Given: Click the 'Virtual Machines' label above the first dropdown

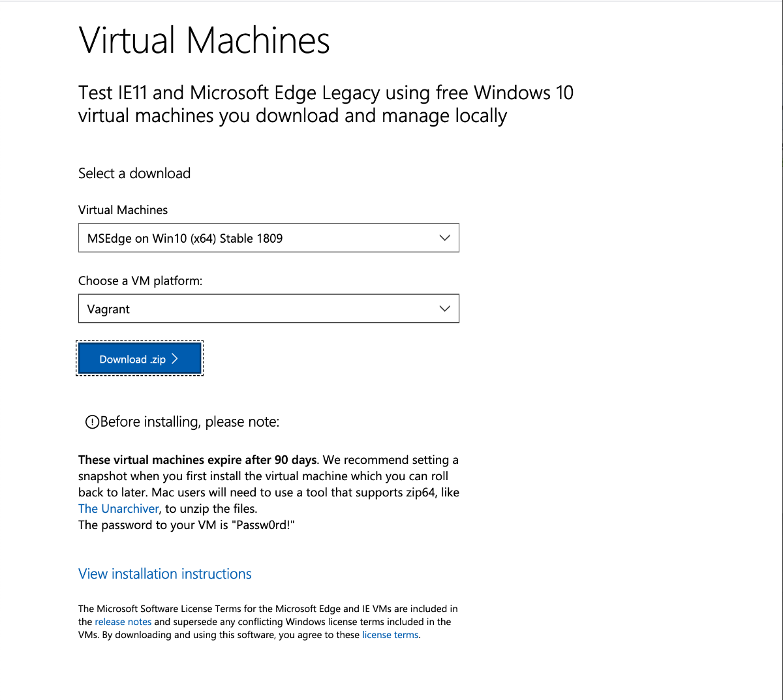Looking at the screenshot, I should click(x=123, y=210).
